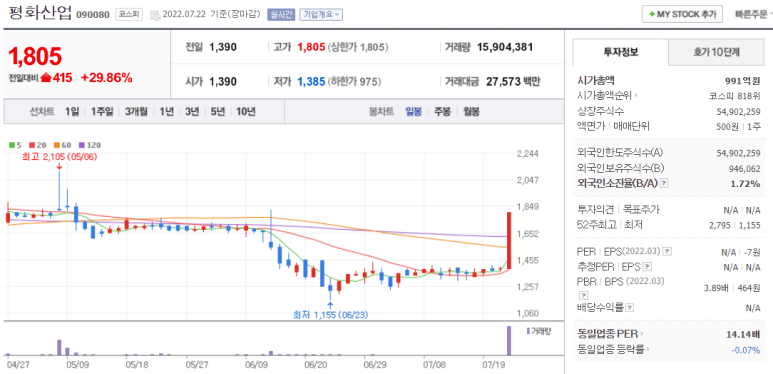Expand the 기업개요 dropdown
The image size is (773, 374).
click(321, 15)
